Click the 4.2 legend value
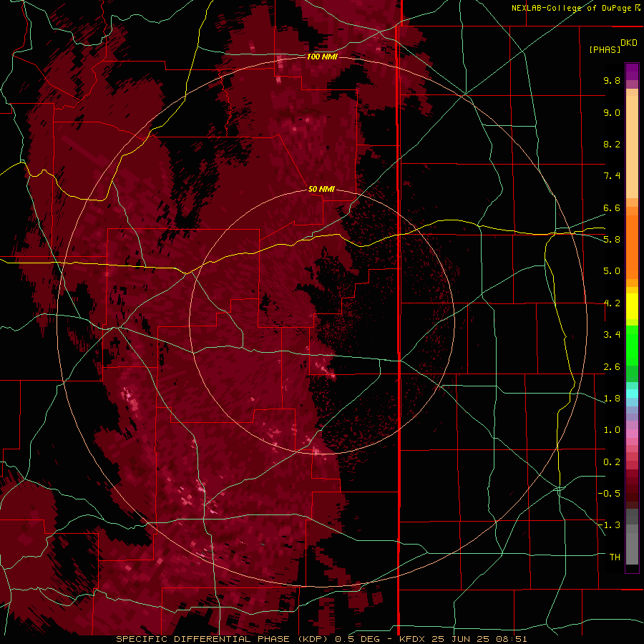Viewport: 644px width, 644px height. click(x=612, y=303)
